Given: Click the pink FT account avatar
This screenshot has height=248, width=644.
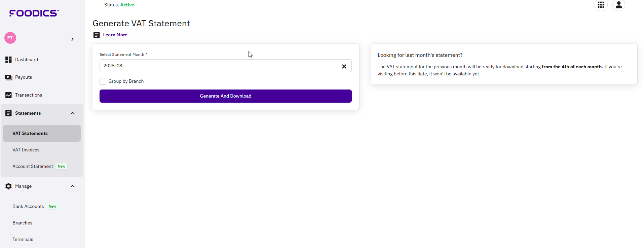Looking at the screenshot, I should coord(10,38).
